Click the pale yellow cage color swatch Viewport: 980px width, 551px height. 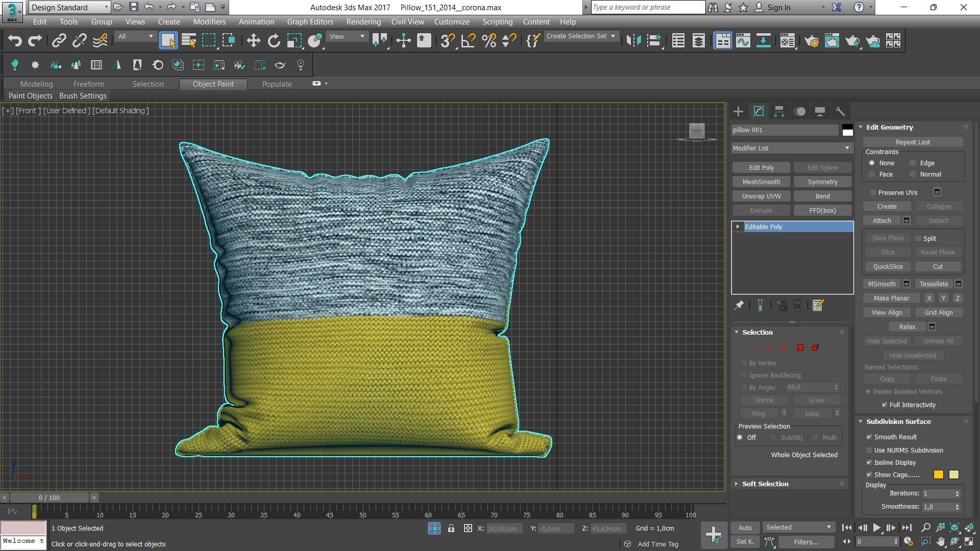click(x=953, y=475)
